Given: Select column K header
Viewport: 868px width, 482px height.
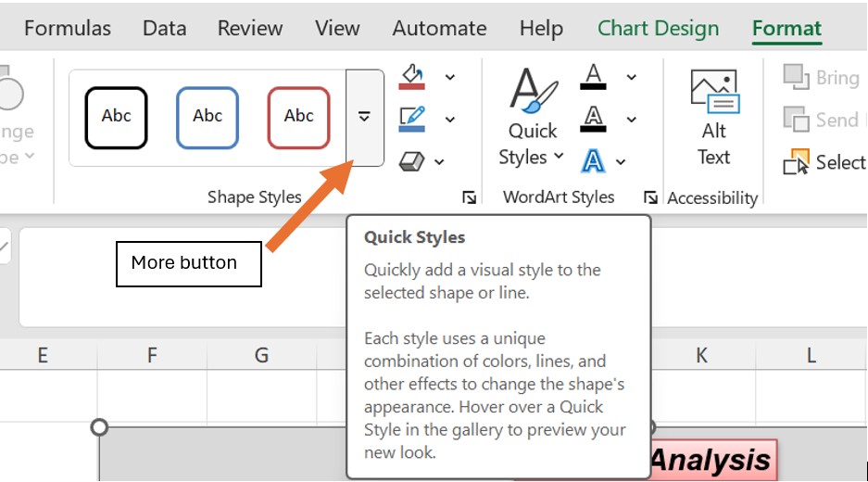Looking at the screenshot, I should [701, 355].
